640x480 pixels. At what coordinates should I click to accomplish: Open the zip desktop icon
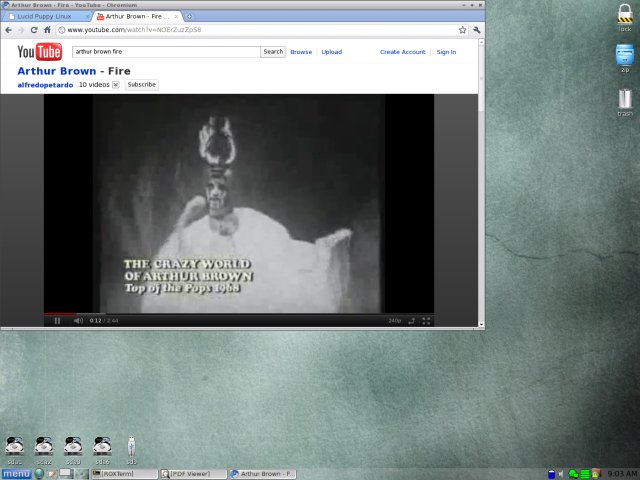click(x=624, y=58)
